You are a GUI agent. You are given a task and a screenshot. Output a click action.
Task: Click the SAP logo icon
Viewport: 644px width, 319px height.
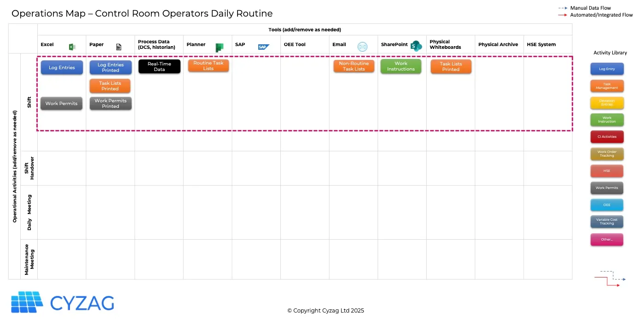point(263,47)
